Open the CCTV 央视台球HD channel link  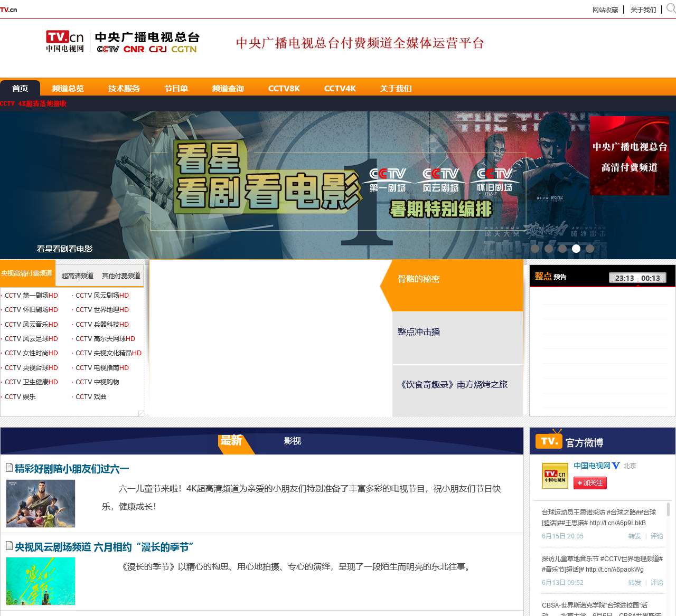(x=31, y=367)
